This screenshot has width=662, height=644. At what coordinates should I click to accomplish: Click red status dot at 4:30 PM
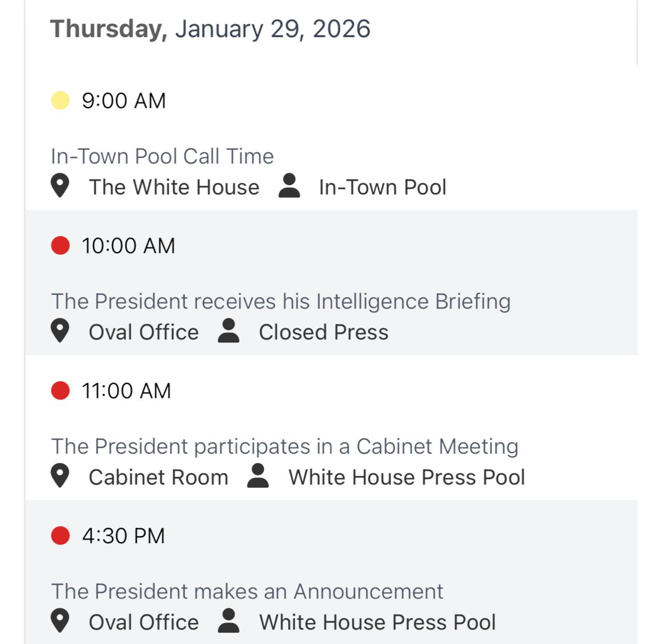click(x=61, y=535)
